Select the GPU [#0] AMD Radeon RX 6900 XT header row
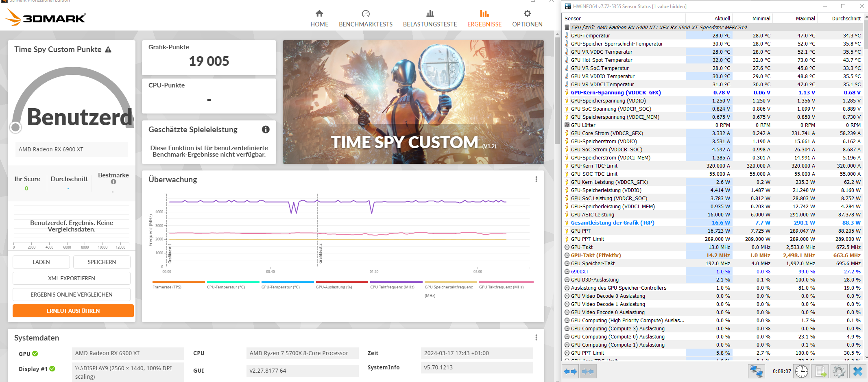This screenshot has width=868, height=382. (x=713, y=28)
